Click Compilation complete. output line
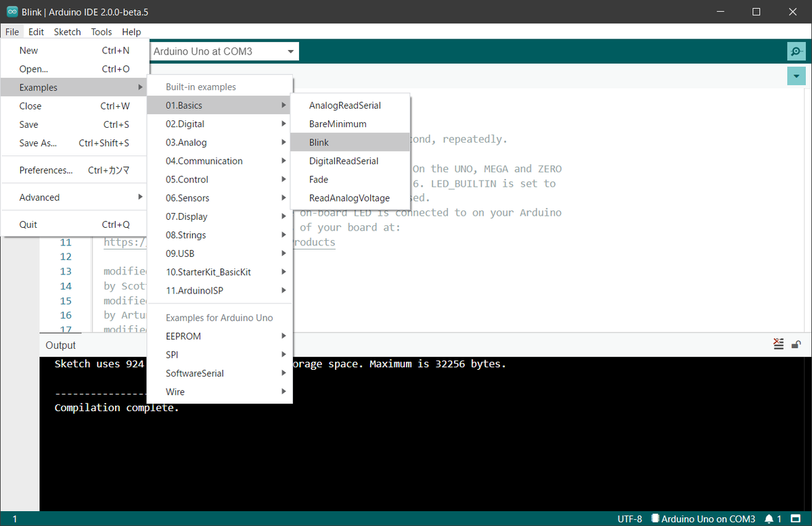The image size is (812, 526). 116,408
